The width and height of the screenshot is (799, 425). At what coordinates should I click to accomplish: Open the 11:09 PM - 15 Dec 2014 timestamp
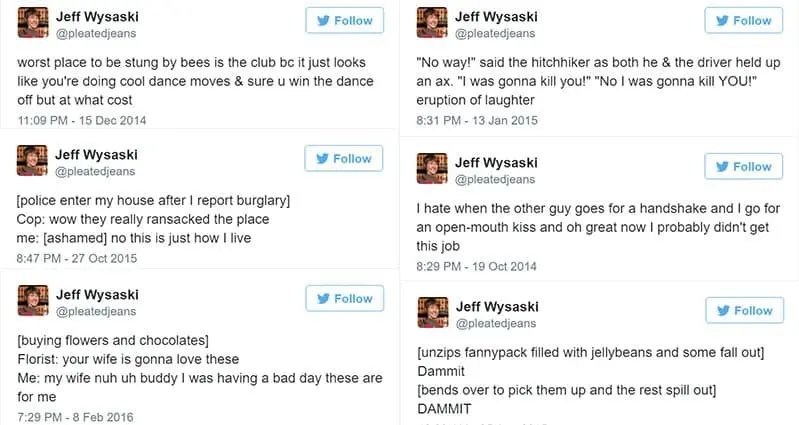pyautogui.click(x=82, y=120)
